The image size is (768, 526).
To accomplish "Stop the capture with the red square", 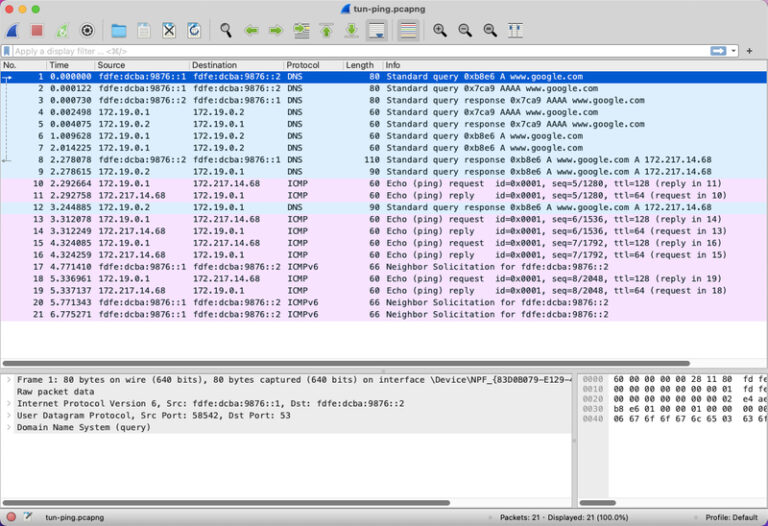I will point(37,31).
